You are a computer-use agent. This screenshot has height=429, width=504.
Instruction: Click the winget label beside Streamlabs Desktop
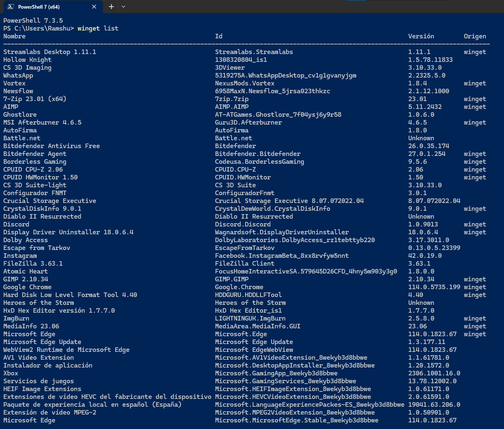pos(475,52)
